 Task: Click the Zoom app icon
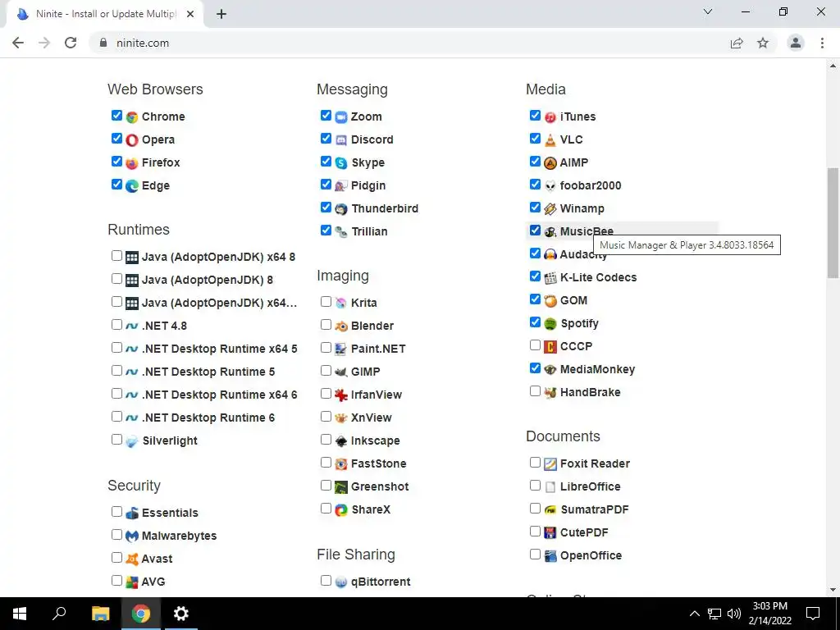341,116
